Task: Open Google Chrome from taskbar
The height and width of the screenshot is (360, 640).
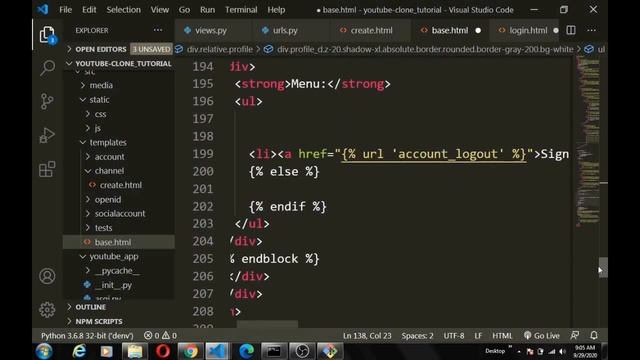Action: click(190, 351)
